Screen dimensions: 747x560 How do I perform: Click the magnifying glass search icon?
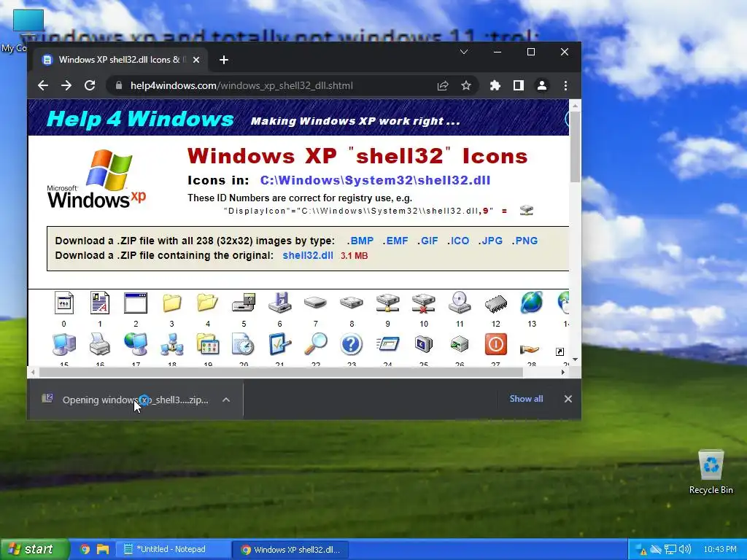(x=315, y=344)
